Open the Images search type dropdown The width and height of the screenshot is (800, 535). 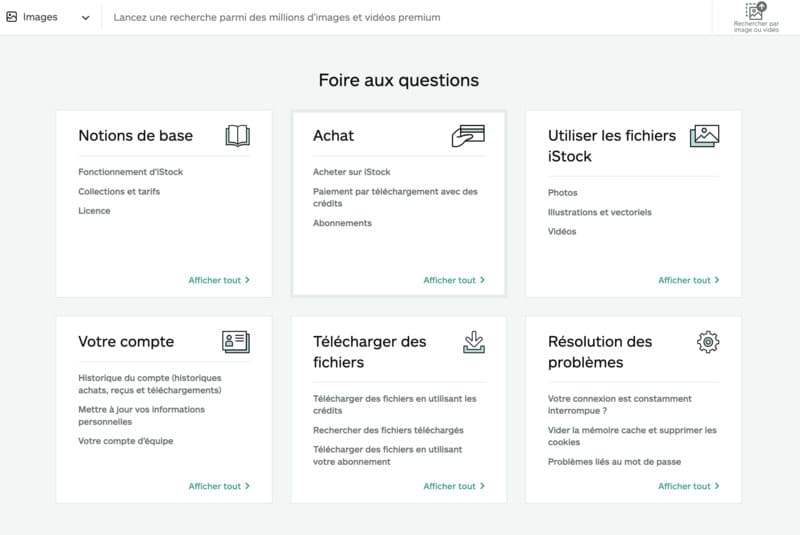(x=48, y=17)
